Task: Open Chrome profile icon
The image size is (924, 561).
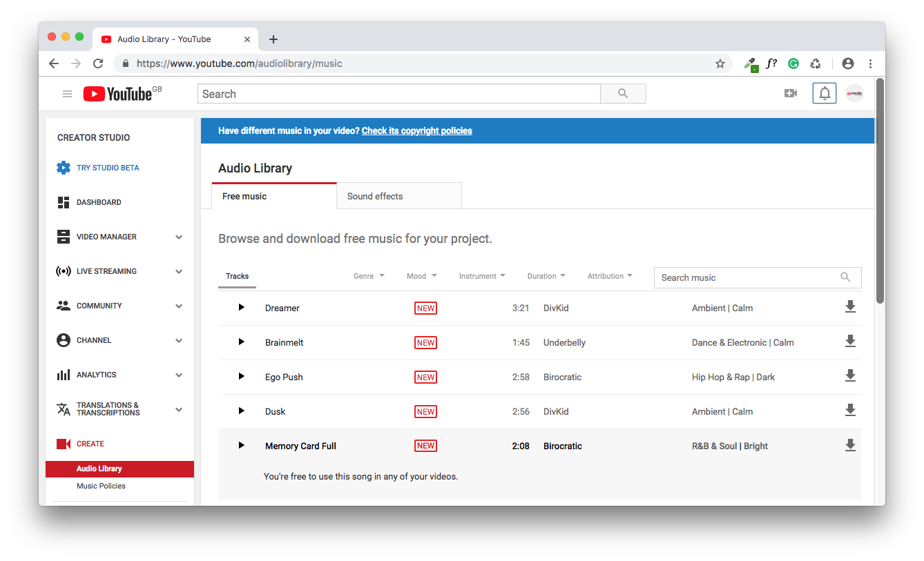Action: tap(848, 63)
